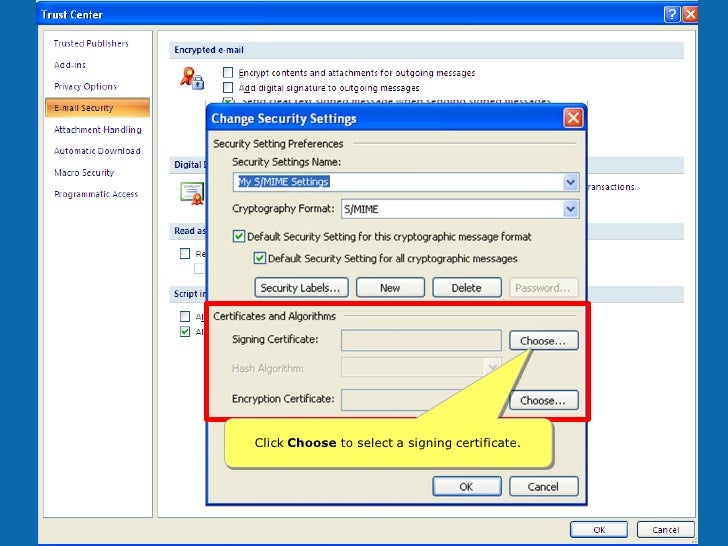Image resolution: width=728 pixels, height=546 pixels.
Task: Enable Encrypt contents and attachments checkbox
Action: click(x=228, y=72)
